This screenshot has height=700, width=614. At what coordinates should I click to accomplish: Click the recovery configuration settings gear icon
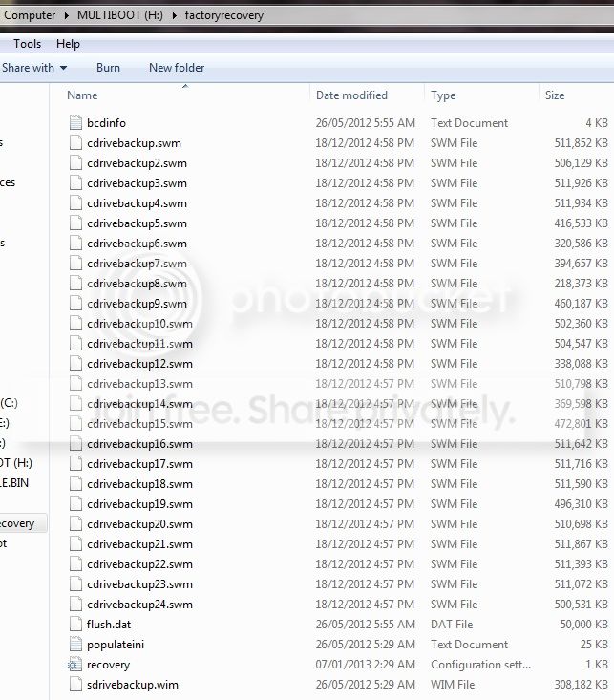(74, 665)
